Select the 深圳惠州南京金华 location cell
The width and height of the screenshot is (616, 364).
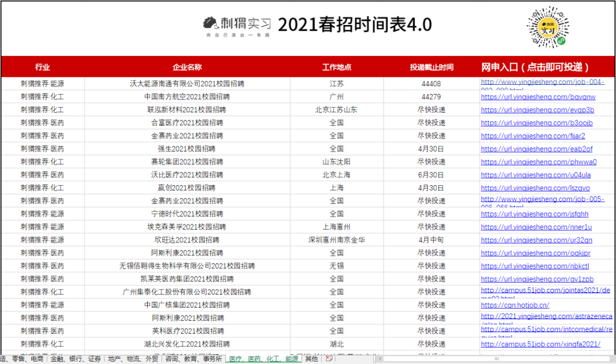pos(337,240)
